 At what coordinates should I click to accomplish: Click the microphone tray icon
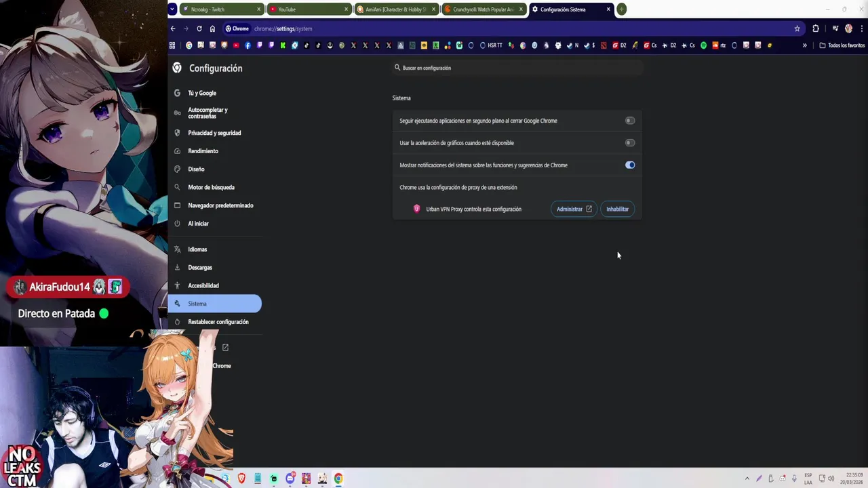pos(794,479)
